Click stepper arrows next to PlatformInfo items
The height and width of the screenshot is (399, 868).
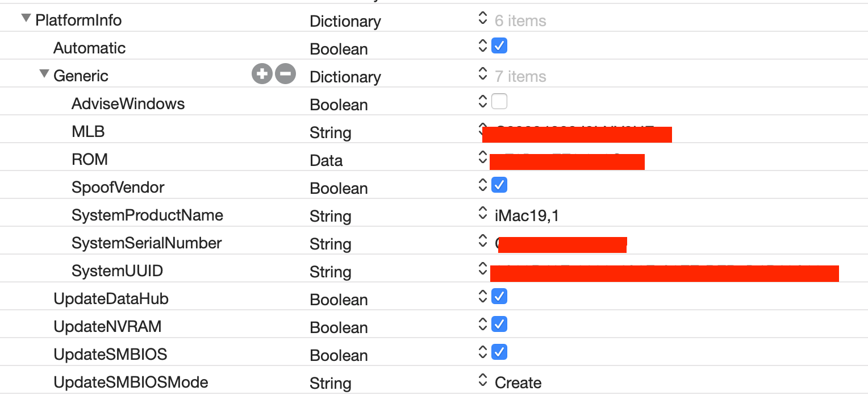[483, 18]
